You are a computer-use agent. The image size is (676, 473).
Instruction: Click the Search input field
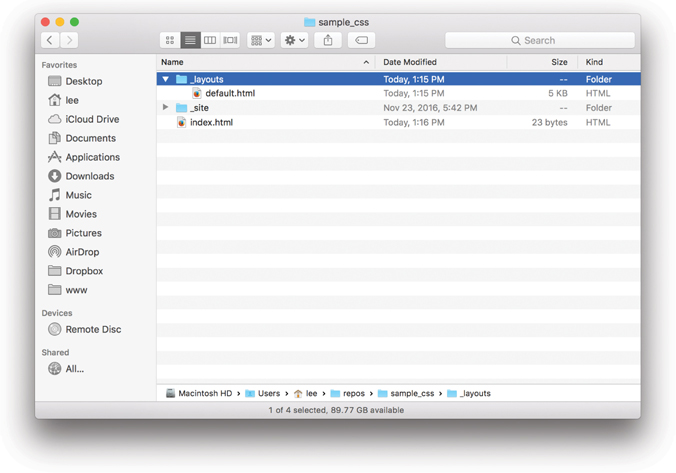[540, 40]
